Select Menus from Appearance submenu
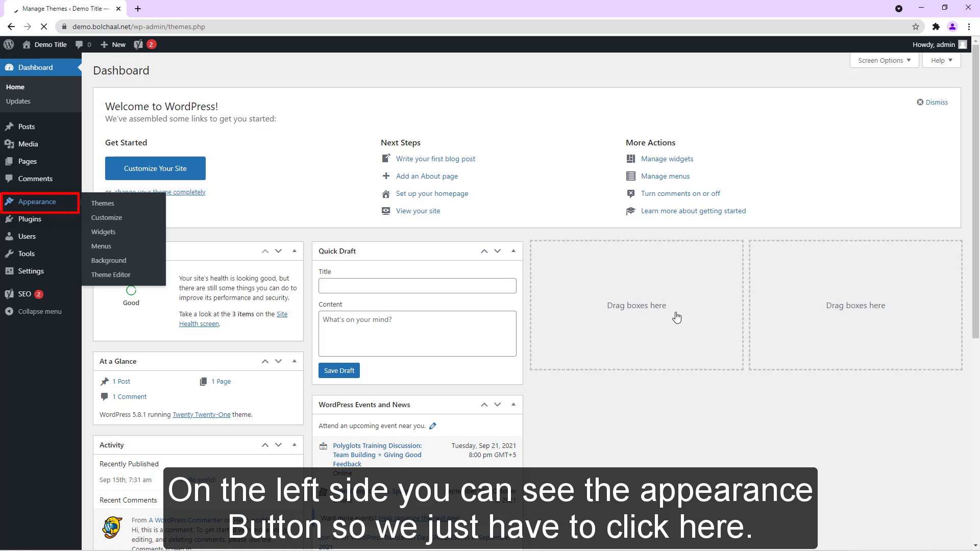 [x=101, y=246]
